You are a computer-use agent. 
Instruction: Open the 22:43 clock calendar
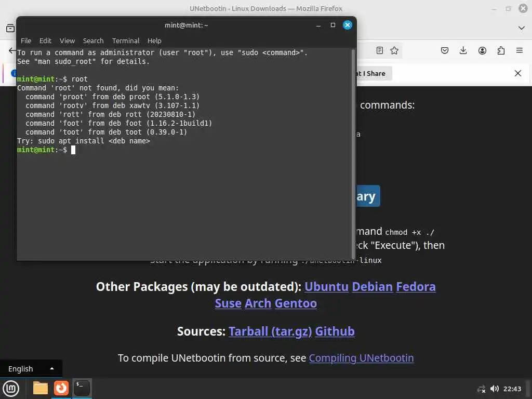(512, 389)
